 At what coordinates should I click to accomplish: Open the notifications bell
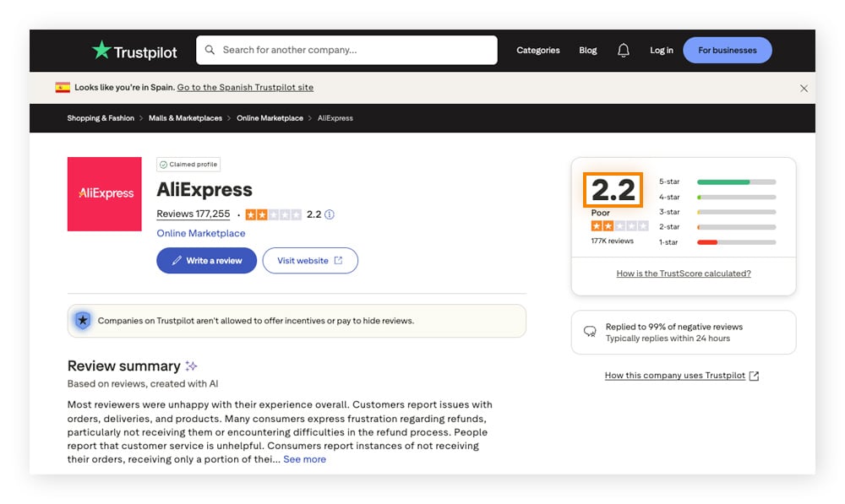click(623, 50)
